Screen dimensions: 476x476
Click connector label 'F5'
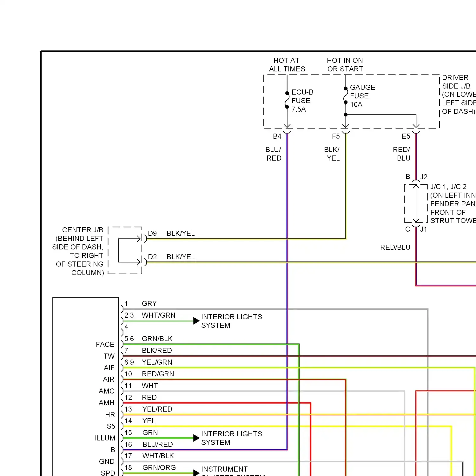pos(336,136)
